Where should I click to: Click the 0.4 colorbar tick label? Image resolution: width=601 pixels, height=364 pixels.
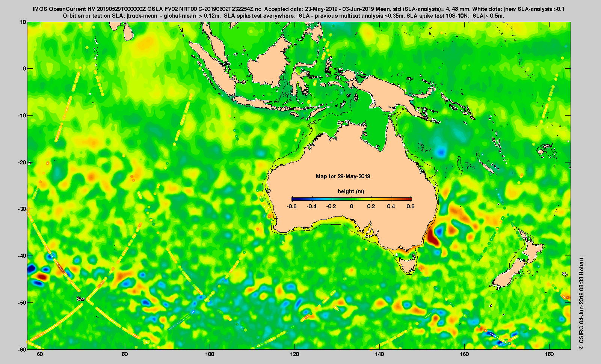click(391, 206)
